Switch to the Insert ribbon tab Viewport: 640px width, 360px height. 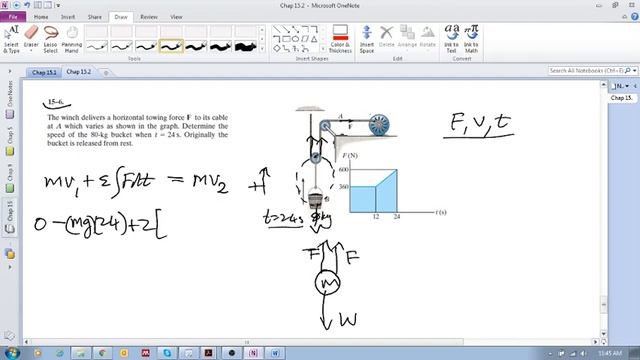coord(68,17)
